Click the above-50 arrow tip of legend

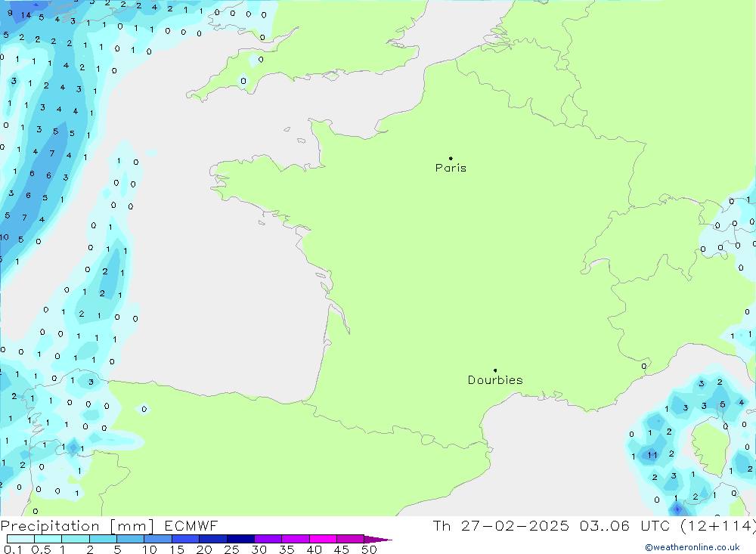pos(378,539)
